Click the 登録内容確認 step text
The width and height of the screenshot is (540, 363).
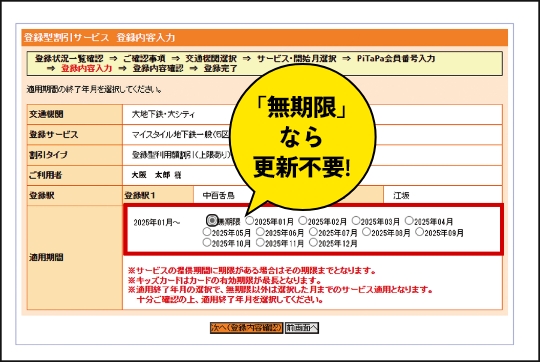tap(158, 68)
